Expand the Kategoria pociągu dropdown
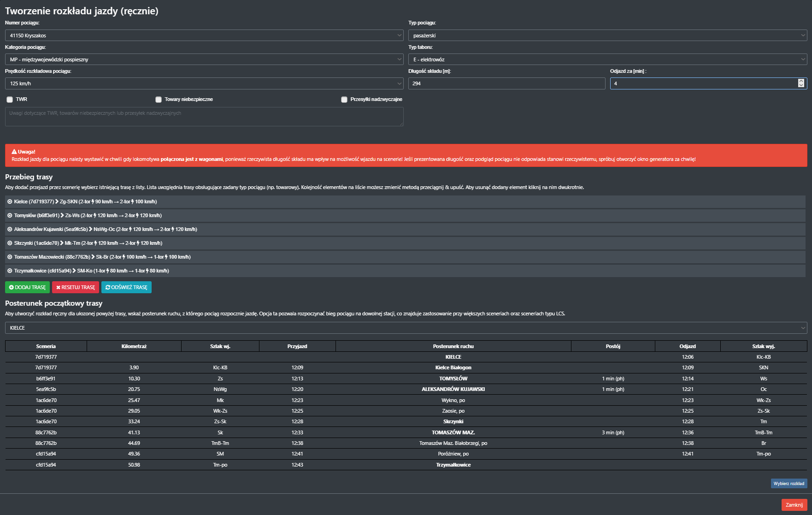The width and height of the screenshot is (812, 515). tap(204, 59)
